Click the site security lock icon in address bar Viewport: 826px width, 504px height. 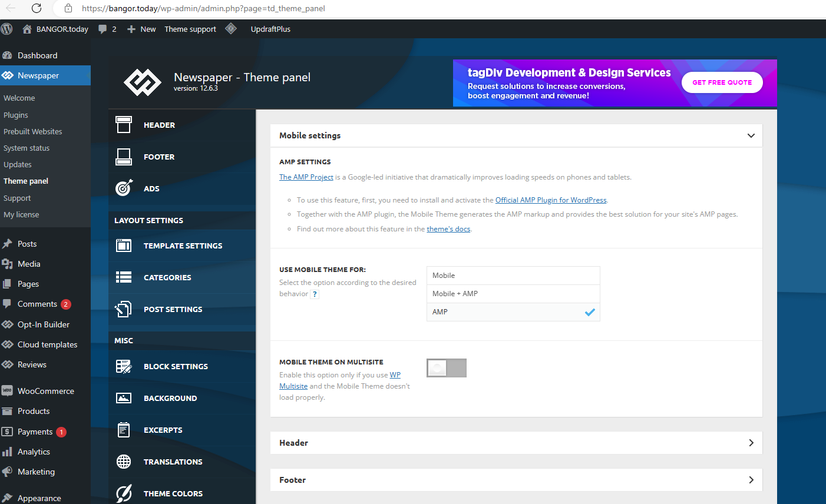click(x=68, y=8)
